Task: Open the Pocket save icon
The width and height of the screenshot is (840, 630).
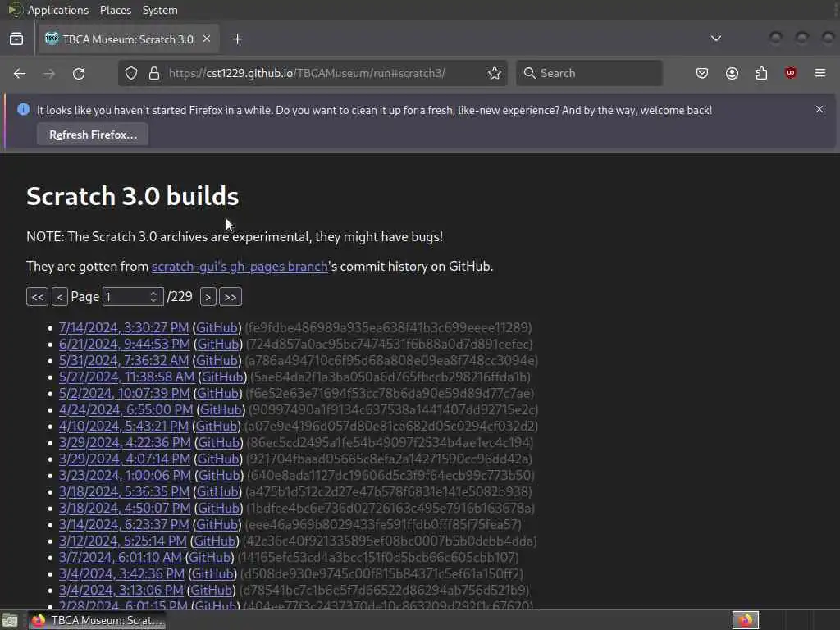Action: coord(702,73)
